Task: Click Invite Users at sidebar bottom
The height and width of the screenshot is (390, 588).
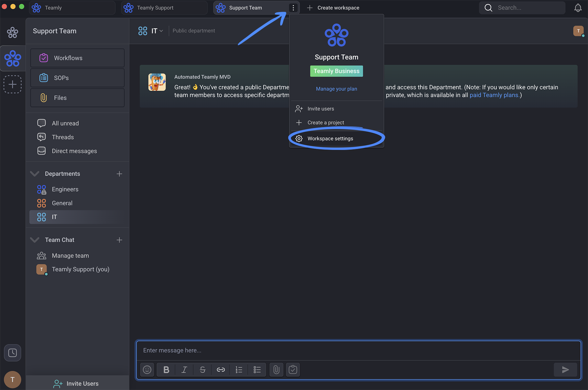Action: [x=76, y=384]
